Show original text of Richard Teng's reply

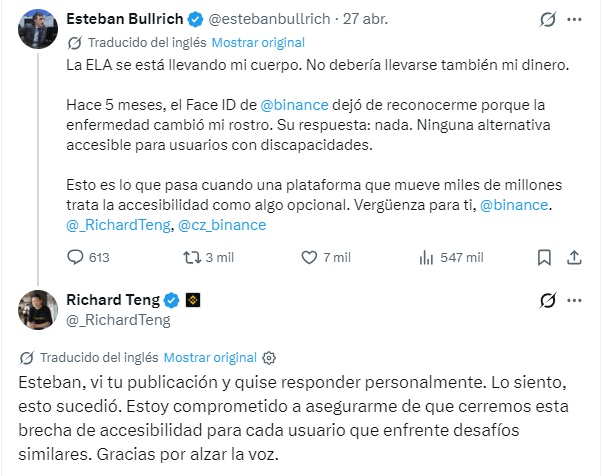click(x=210, y=357)
